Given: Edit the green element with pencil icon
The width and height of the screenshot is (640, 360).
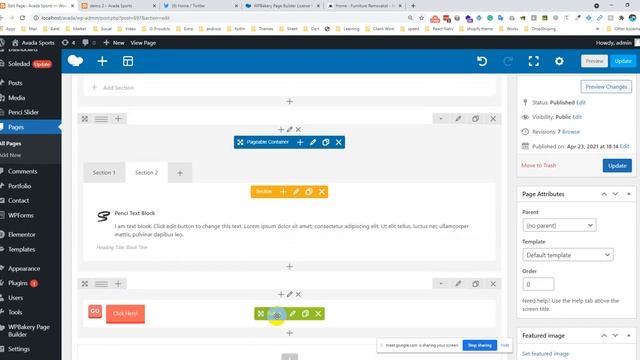Looking at the screenshot, I should click(292, 313).
